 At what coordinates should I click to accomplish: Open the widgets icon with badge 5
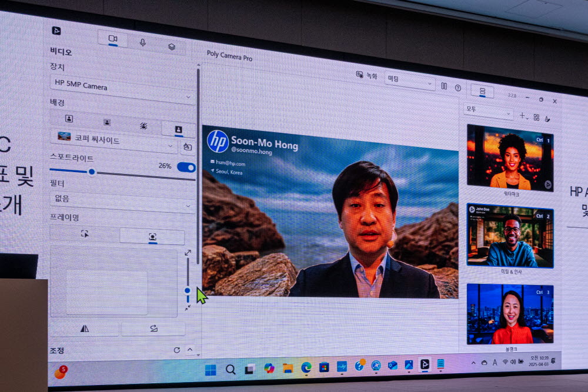pyautogui.click(x=61, y=372)
